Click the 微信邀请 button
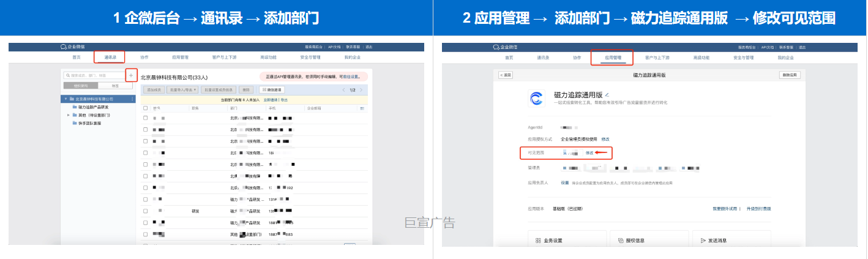 [x=271, y=90]
